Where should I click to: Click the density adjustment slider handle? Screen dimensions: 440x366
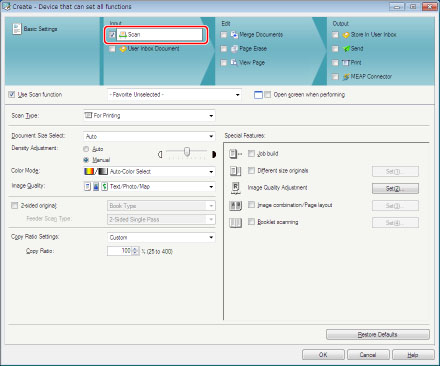(x=187, y=152)
